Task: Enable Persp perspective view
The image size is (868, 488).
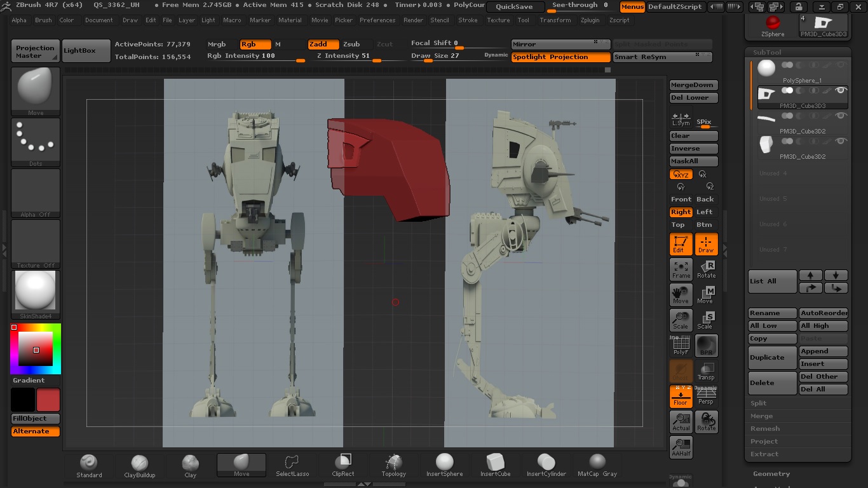Action: point(707,396)
